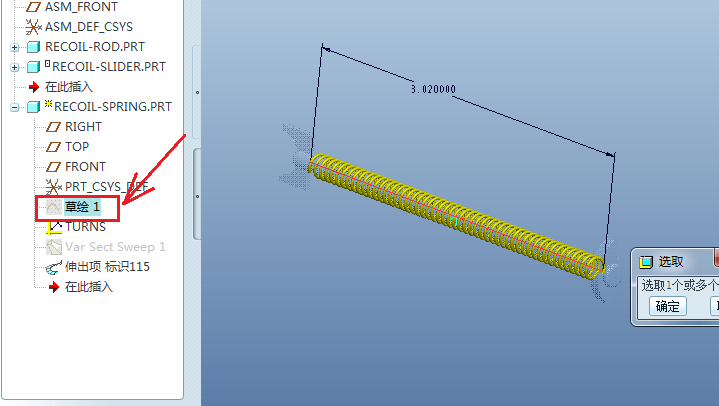The height and width of the screenshot is (406, 719).
Task: Click the FRONT datum plane icon
Action: point(53,167)
